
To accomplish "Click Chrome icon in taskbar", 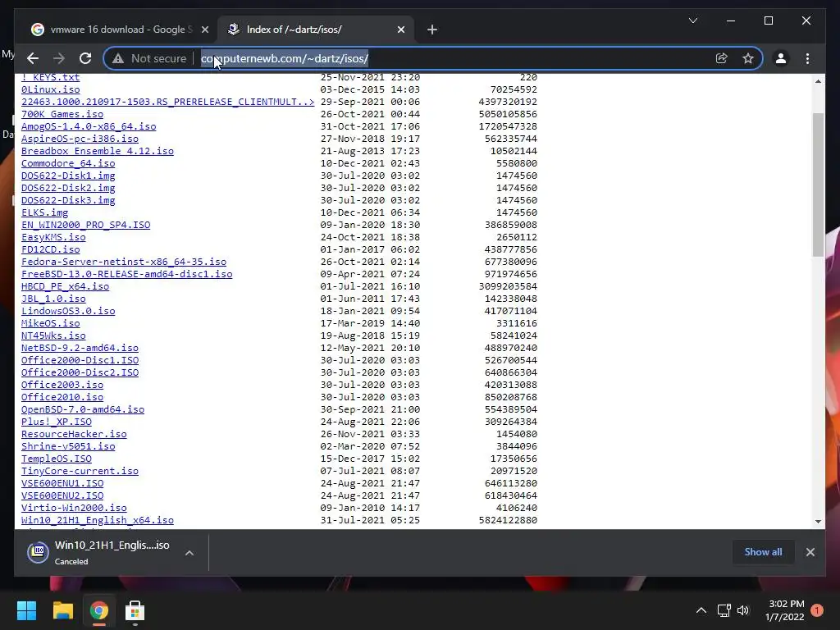I will (98, 610).
